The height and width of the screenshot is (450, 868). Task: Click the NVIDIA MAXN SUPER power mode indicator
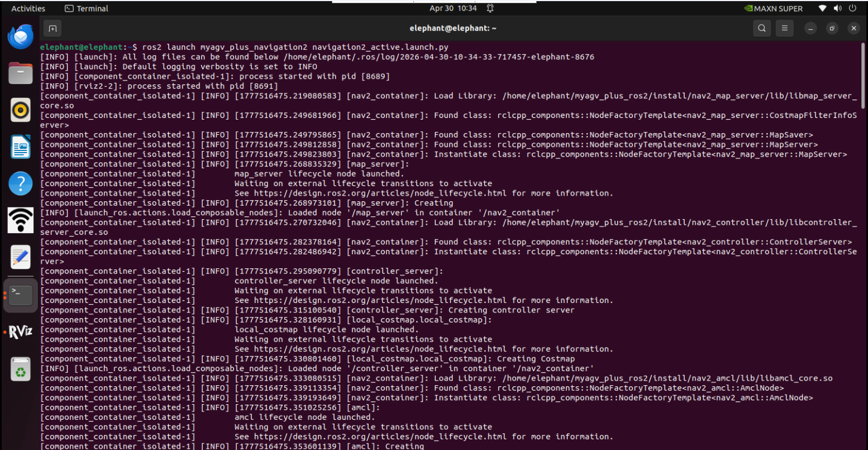774,8
